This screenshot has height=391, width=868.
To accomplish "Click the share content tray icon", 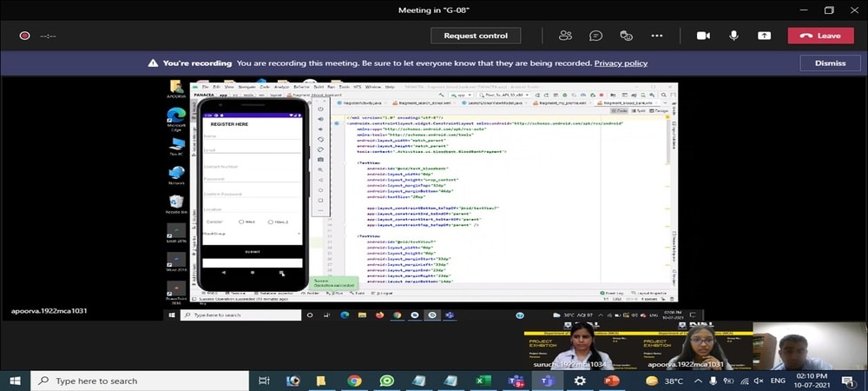I will pos(764,36).
